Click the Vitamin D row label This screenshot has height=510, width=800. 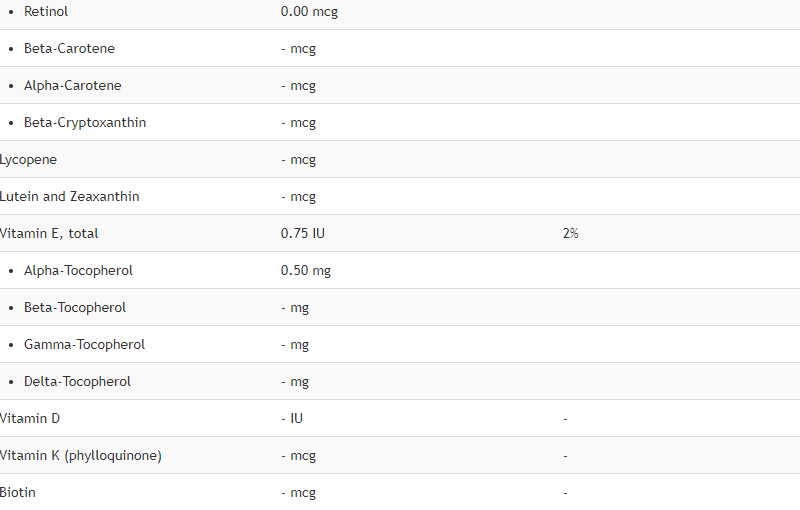[x=30, y=419]
